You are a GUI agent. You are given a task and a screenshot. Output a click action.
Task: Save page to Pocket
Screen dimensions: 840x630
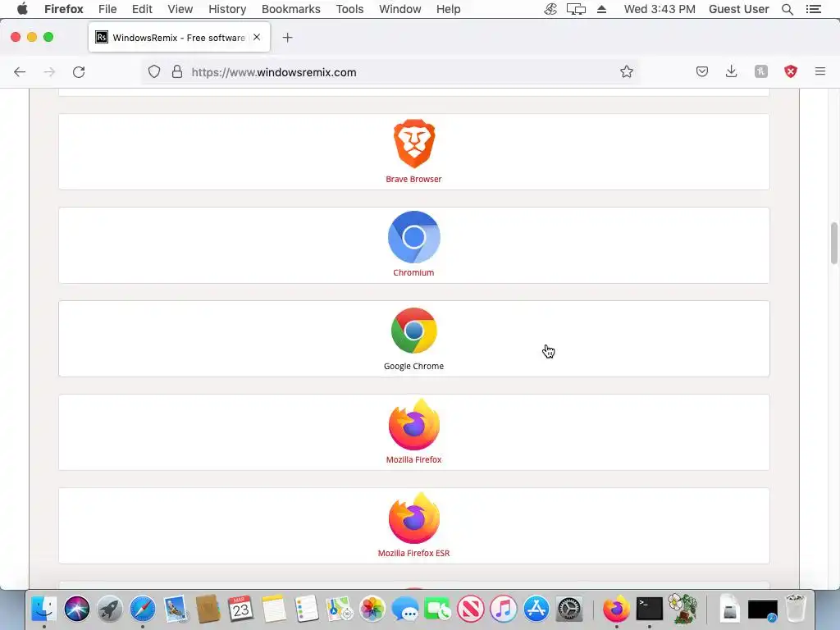702,72
